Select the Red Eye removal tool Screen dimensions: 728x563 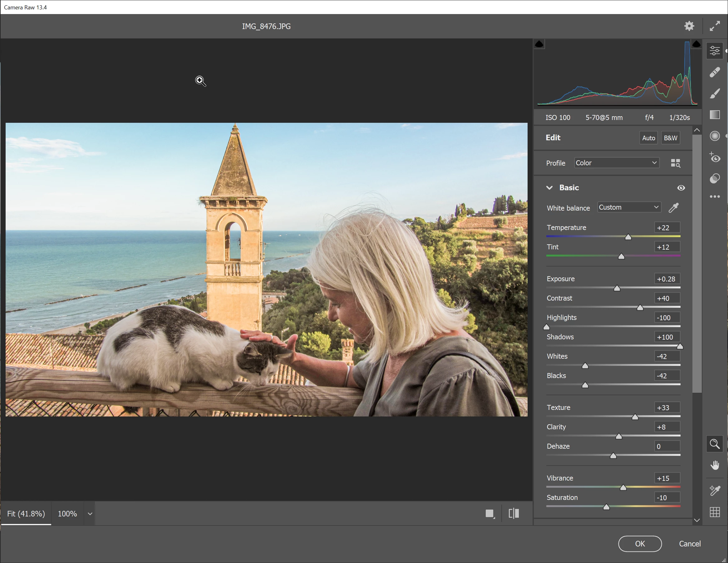(714, 157)
